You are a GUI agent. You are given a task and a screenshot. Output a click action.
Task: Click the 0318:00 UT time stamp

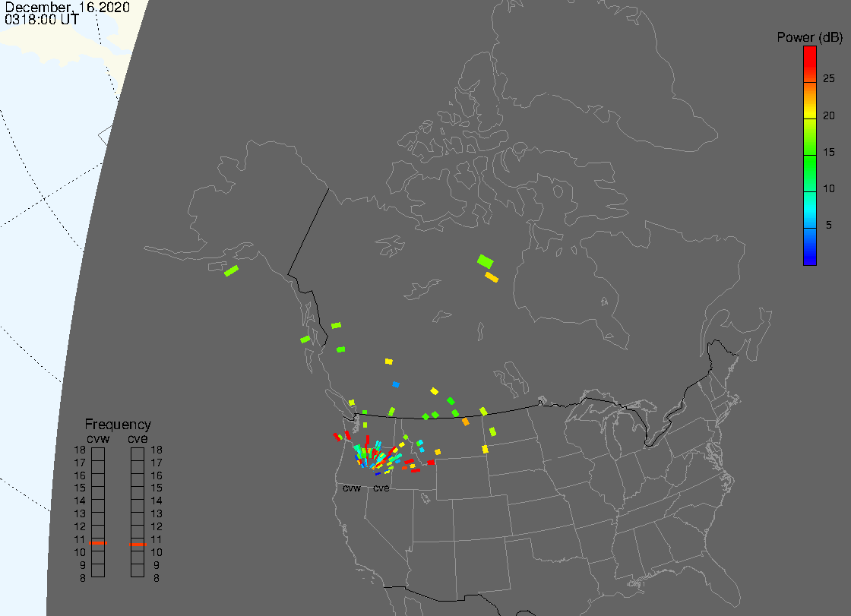pyautogui.click(x=42, y=20)
